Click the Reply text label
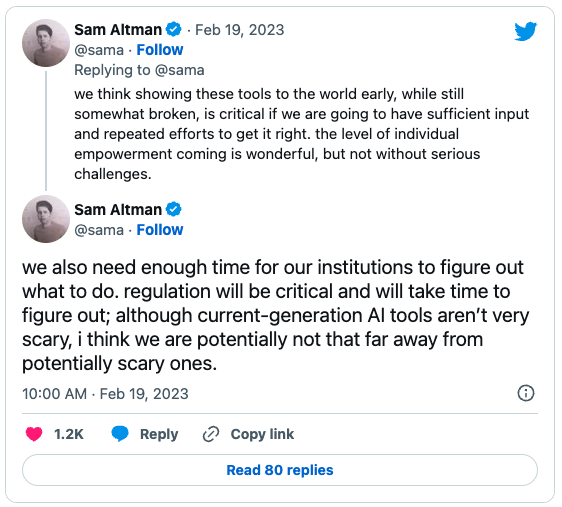This screenshot has height=507, width=562. (x=159, y=434)
